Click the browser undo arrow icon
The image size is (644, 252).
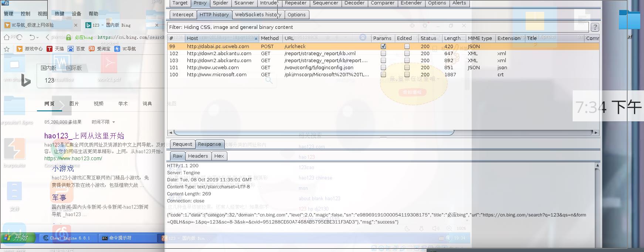click(32, 37)
